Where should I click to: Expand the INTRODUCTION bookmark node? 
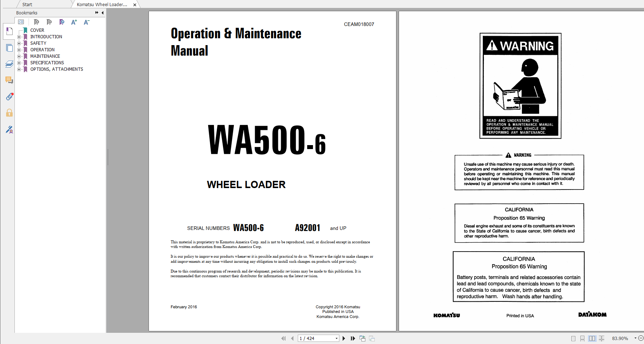pos(19,37)
